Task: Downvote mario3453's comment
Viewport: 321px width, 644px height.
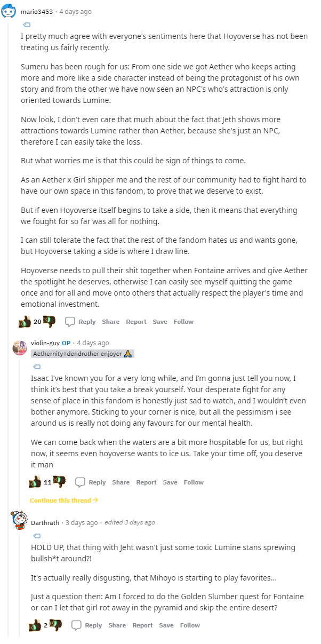Action: (x=50, y=322)
